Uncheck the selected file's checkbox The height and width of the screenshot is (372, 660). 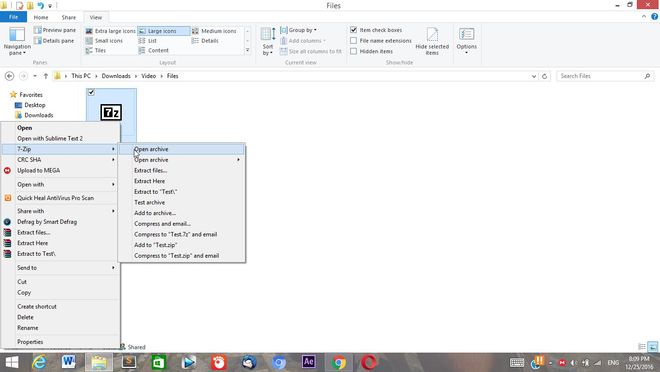click(91, 93)
